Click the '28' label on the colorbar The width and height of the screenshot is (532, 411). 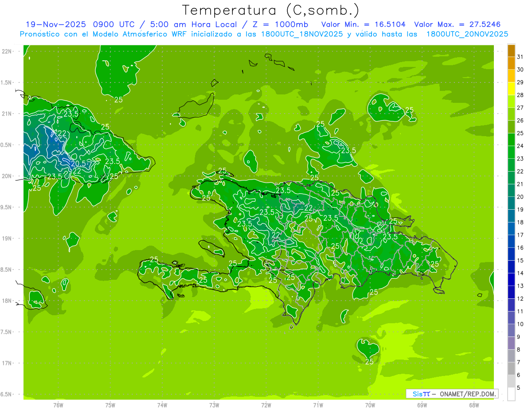coord(520,95)
